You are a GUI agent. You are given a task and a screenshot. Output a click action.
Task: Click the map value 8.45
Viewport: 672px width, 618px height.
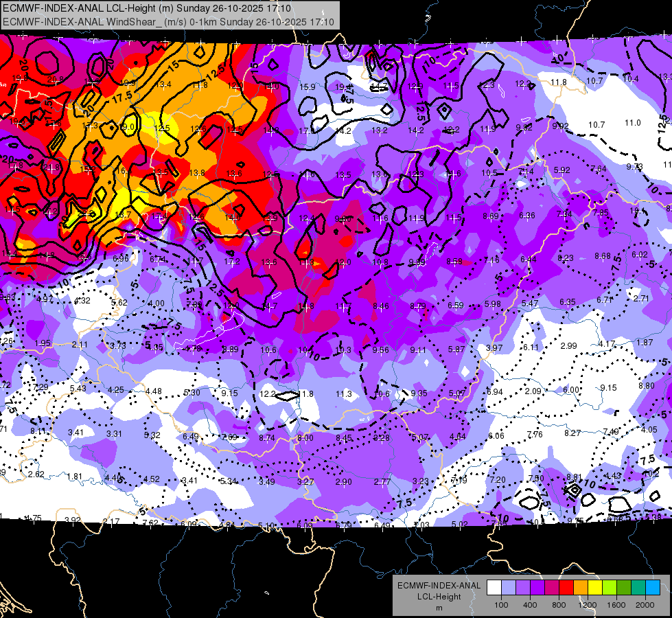pos(343,438)
